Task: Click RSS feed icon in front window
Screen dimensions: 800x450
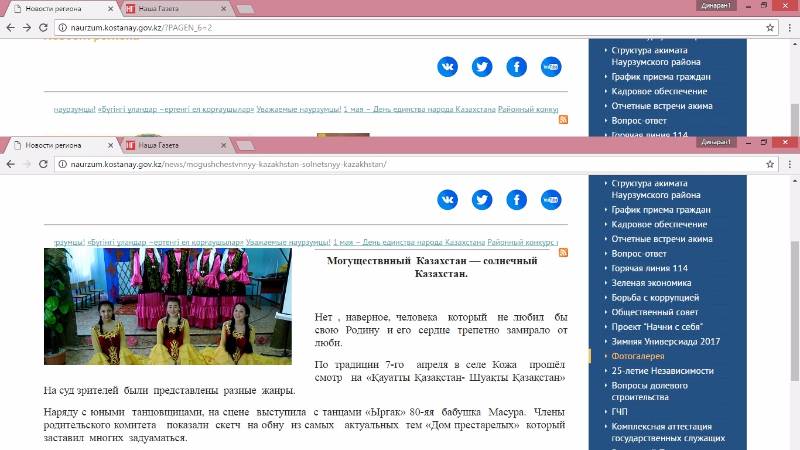Action: [563, 252]
